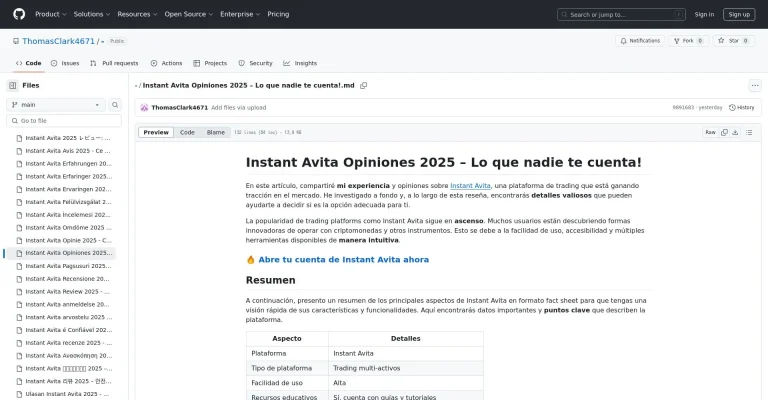Expand the Open Source menu

coord(189,14)
